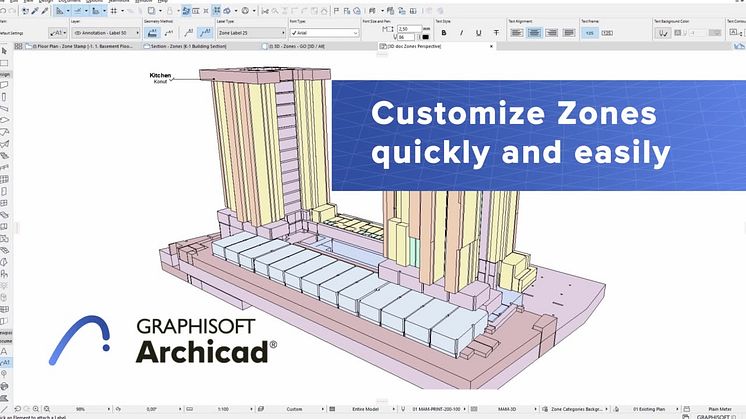The width and height of the screenshot is (746, 419).
Task: Click the 3D house icon beside the tab bar
Action: (x=739, y=46)
